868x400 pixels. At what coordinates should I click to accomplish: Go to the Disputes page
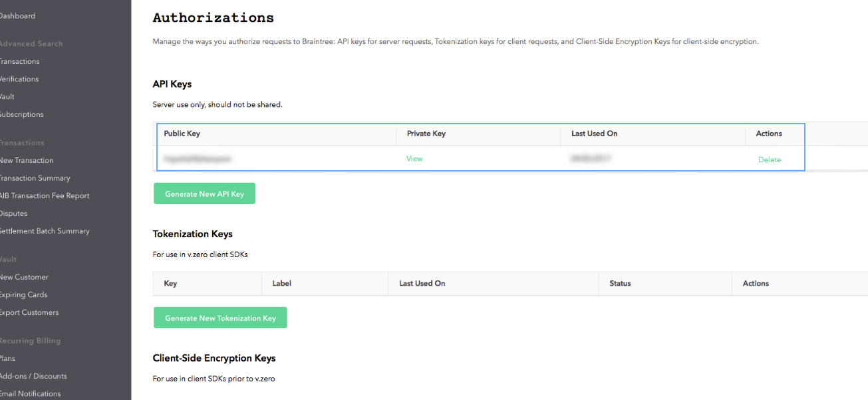[14, 213]
